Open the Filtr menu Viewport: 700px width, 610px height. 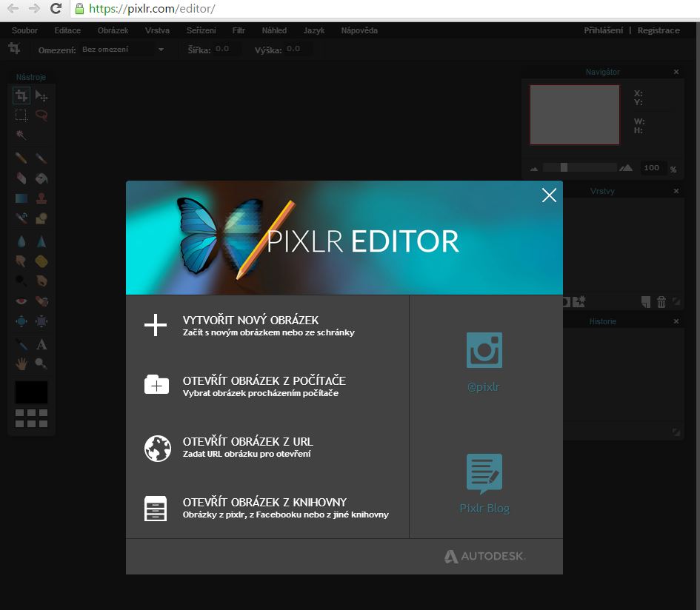point(239,30)
